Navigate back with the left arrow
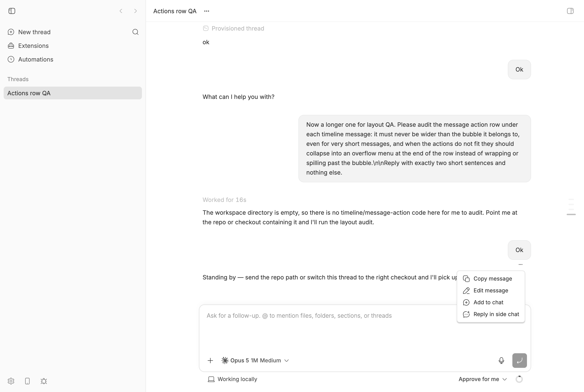The image size is (584, 392). 121,11
